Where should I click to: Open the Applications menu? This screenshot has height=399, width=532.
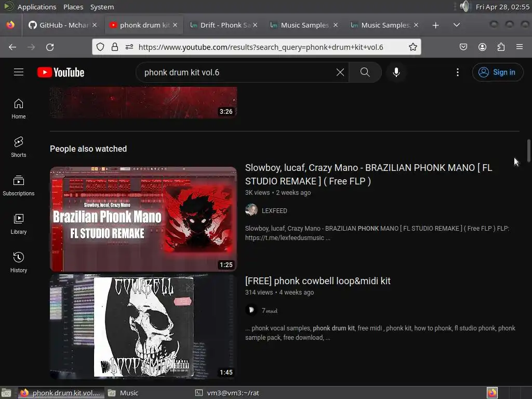click(37, 7)
